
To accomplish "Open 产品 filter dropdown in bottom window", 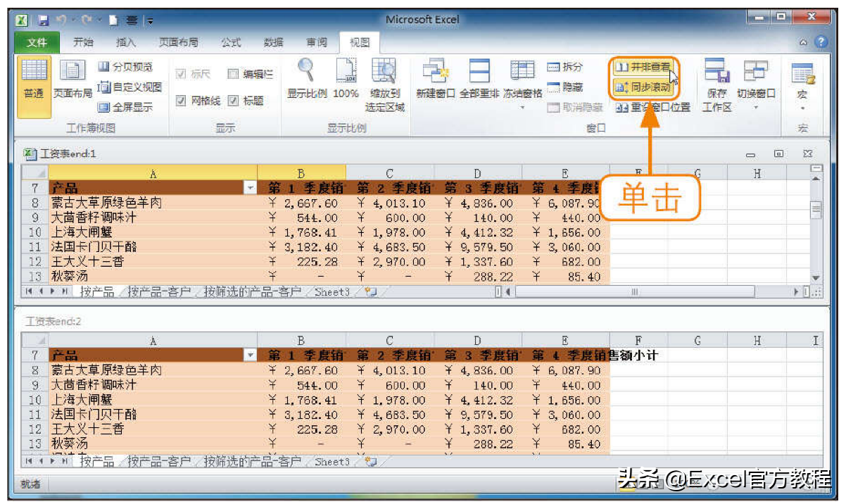I will click(250, 355).
